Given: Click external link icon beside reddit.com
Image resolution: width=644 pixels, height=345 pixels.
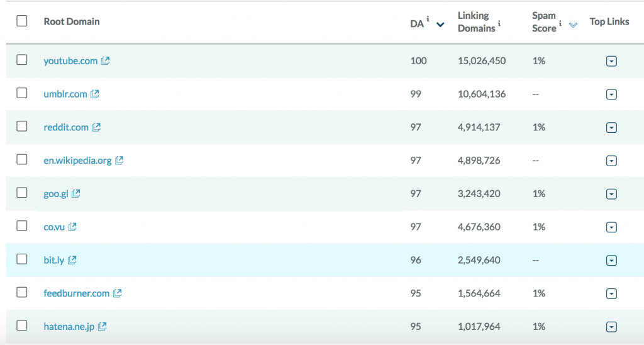Looking at the screenshot, I should click(96, 127).
